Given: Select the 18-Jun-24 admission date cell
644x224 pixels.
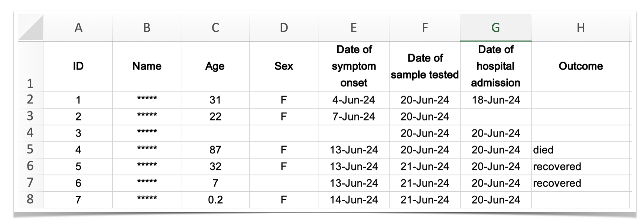Looking at the screenshot, I should (x=495, y=100).
